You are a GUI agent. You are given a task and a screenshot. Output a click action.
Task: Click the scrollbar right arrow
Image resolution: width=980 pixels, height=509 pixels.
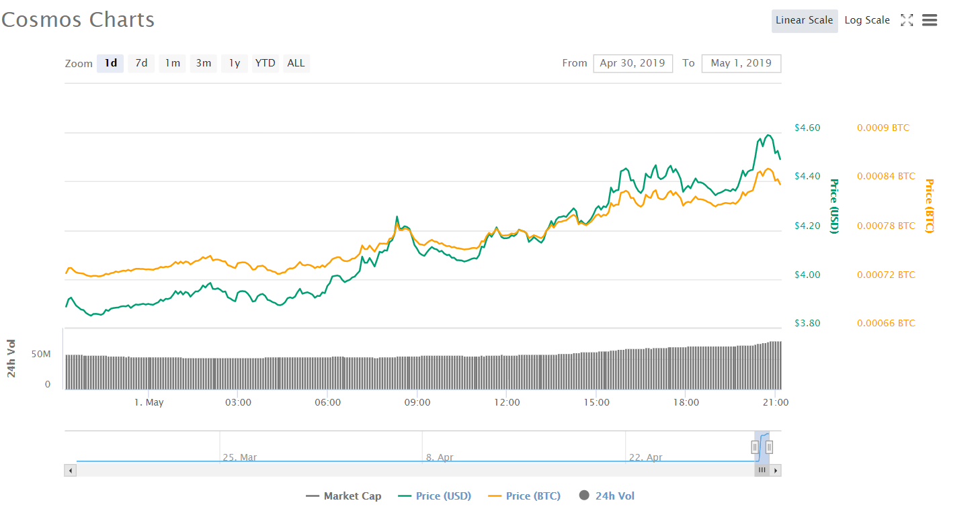click(x=776, y=471)
